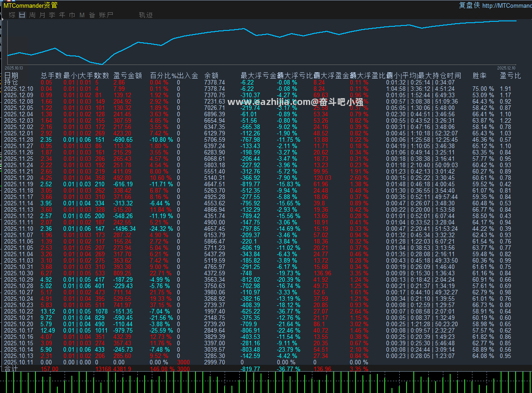Click the -690.65 loss amount cell
The width and height of the screenshot is (532, 393).
point(123,139)
